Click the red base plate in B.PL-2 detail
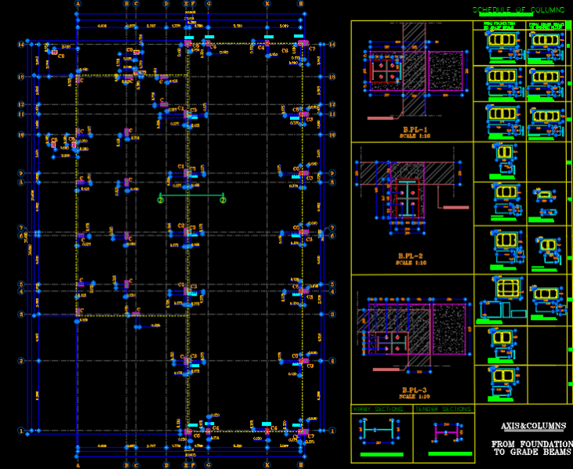This screenshot has width=573, height=469. pos(406,198)
